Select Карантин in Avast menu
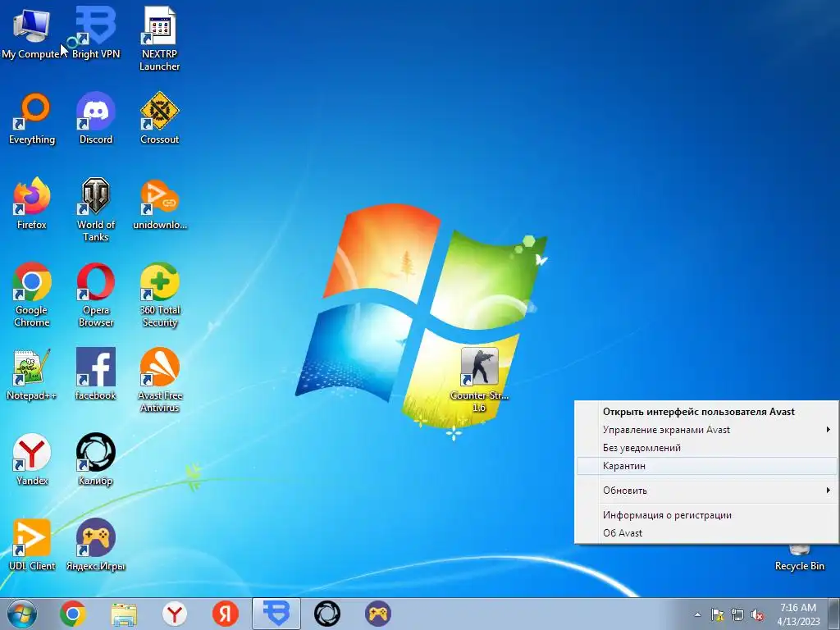The height and width of the screenshot is (630, 840). [706, 466]
